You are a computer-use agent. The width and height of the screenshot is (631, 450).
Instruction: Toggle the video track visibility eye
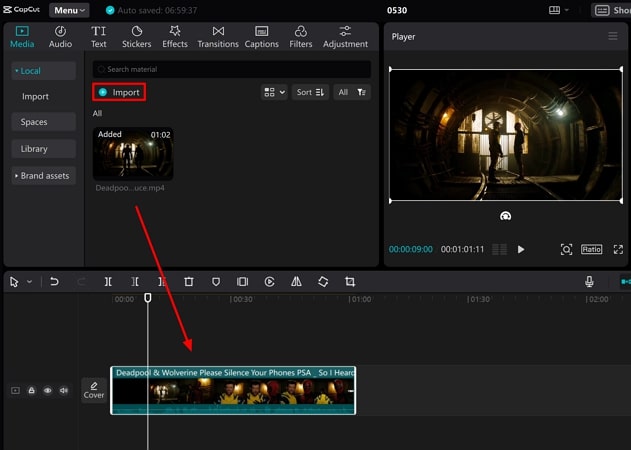click(x=47, y=390)
